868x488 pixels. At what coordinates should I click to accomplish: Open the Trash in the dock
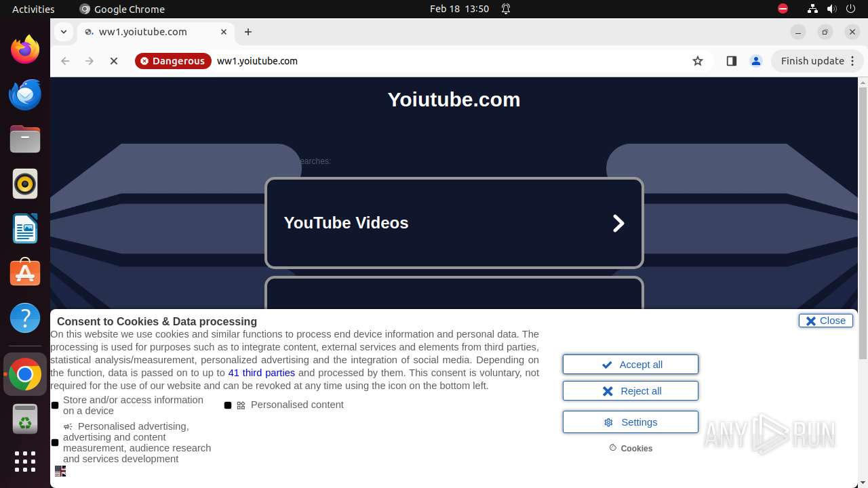[25, 419]
